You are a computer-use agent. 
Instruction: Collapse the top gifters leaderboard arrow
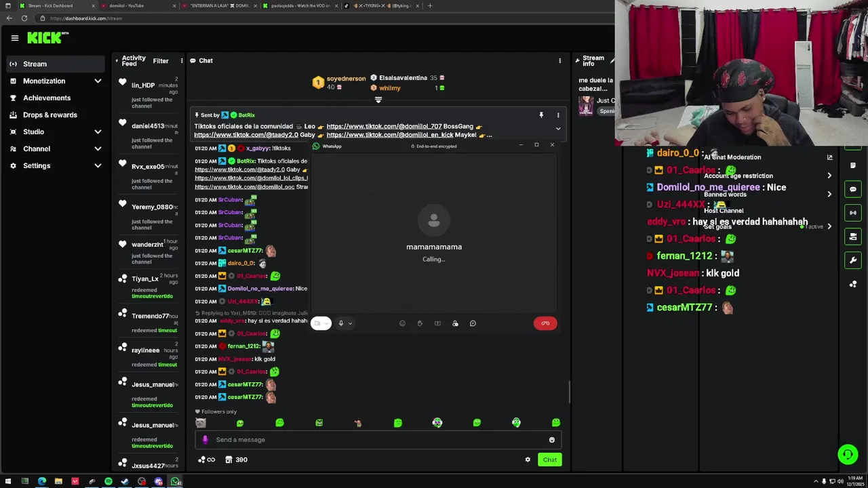click(378, 100)
